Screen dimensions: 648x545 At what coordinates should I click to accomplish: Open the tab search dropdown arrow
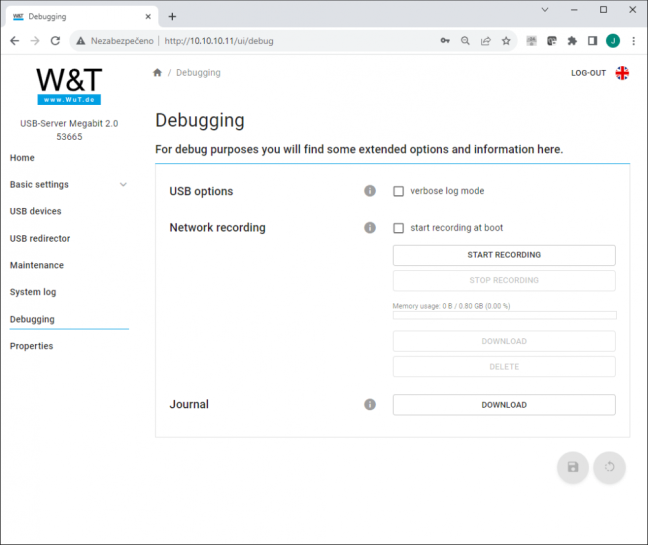click(x=545, y=10)
